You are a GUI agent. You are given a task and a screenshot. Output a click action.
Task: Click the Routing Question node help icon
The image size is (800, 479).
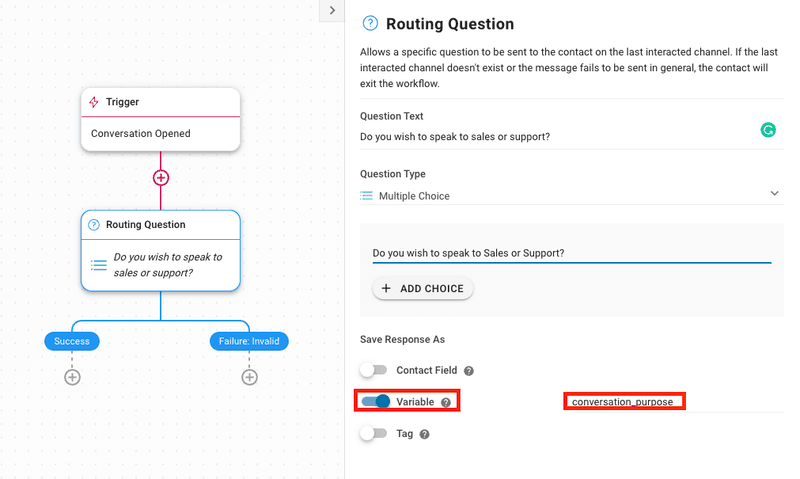pos(95,225)
